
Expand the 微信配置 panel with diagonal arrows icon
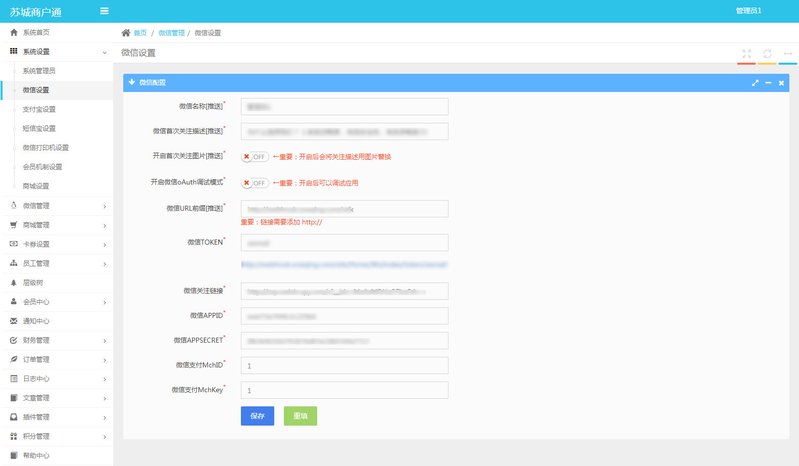755,82
